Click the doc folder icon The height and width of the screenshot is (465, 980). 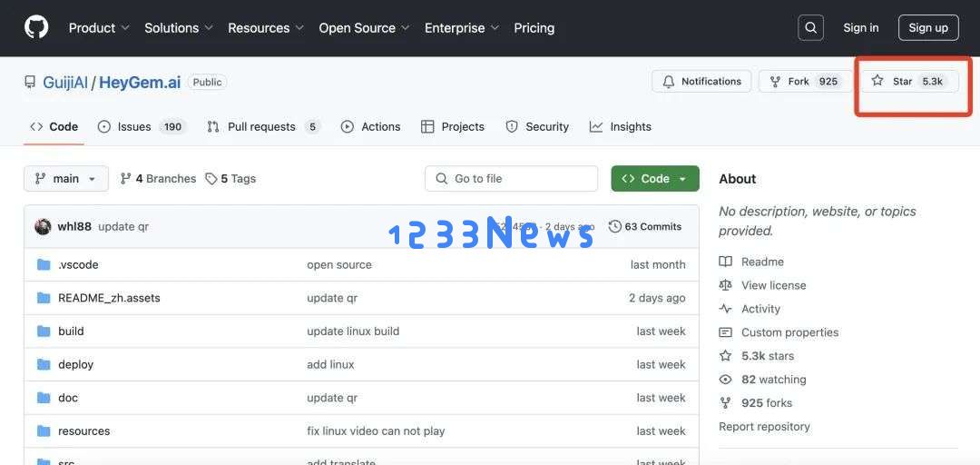point(44,398)
